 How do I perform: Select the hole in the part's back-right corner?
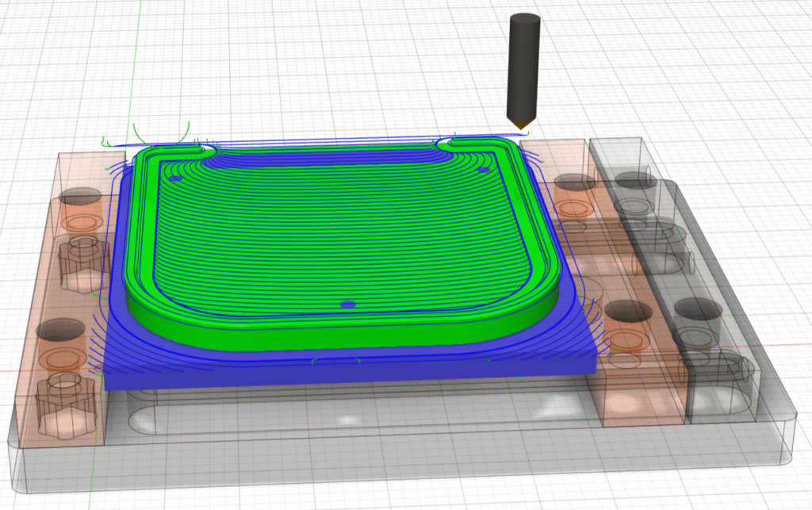[x=483, y=170]
